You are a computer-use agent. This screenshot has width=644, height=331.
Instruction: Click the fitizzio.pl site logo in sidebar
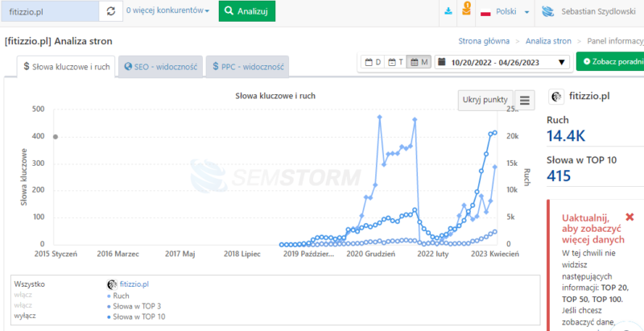pyautogui.click(x=555, y=97)
